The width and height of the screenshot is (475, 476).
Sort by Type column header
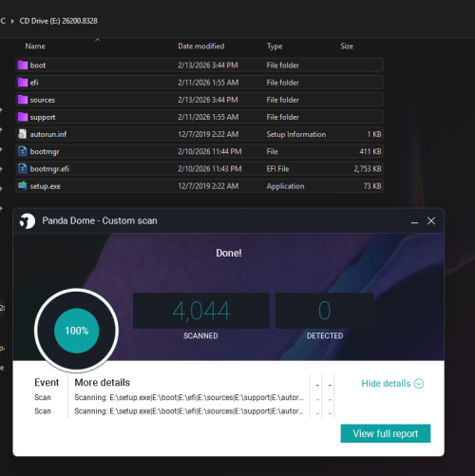click(x=275, y=47)
